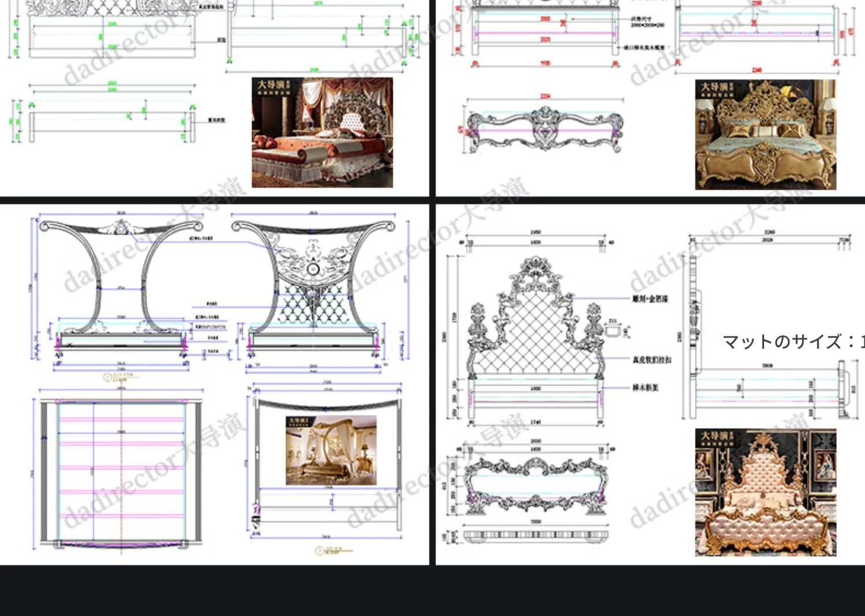Click the red canopy bed photo
Viewport: 865px width, 616px height.
(x=322, y=133)
